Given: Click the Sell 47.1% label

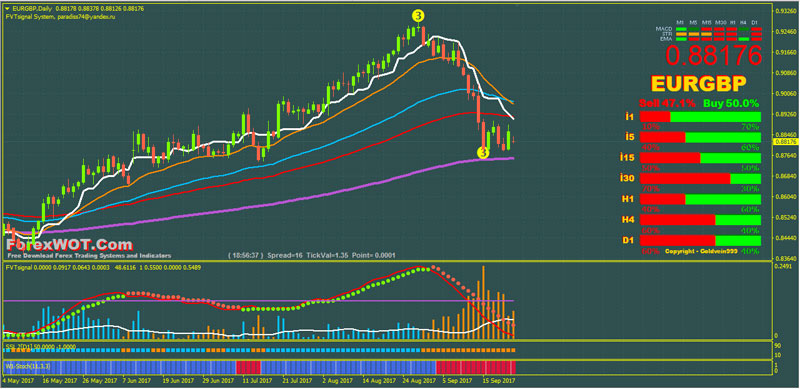Looking at the screenshot, I should pos(667,103).
